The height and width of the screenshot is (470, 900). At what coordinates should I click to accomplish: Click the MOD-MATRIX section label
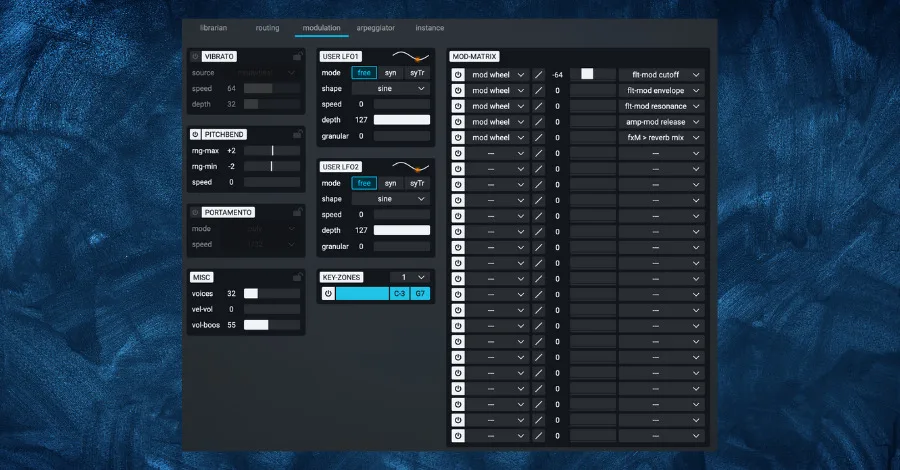click(x=474, y=56)
